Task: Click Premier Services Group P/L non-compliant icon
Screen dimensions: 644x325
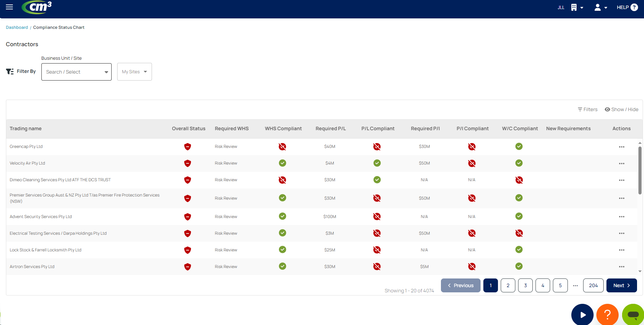Action: click(377, 198)
